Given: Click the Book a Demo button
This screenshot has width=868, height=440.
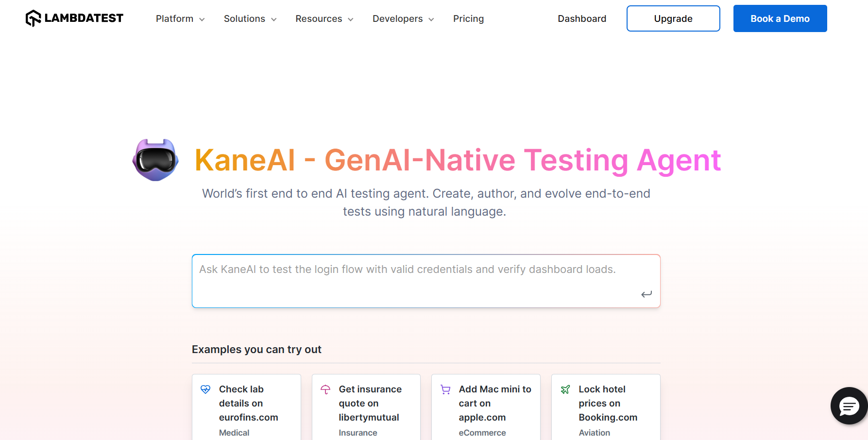Looking at the screenshot, I should (780, 19).
